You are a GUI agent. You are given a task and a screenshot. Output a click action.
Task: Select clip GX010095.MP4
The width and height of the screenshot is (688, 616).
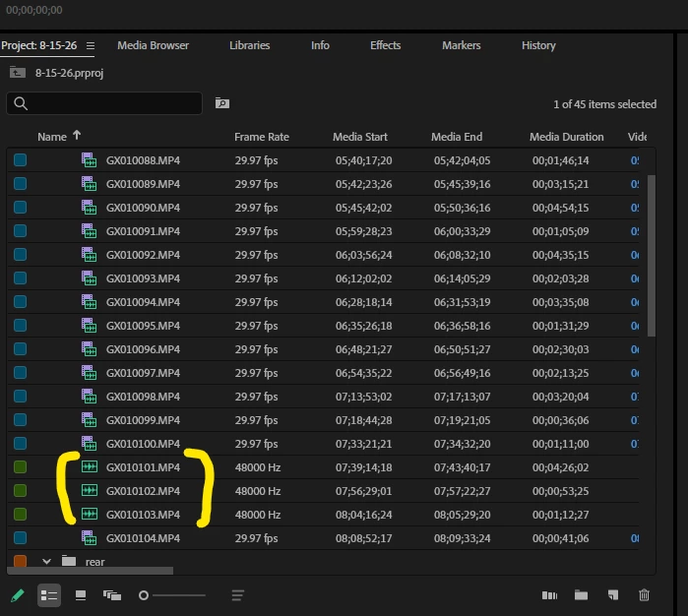point(143,326)
